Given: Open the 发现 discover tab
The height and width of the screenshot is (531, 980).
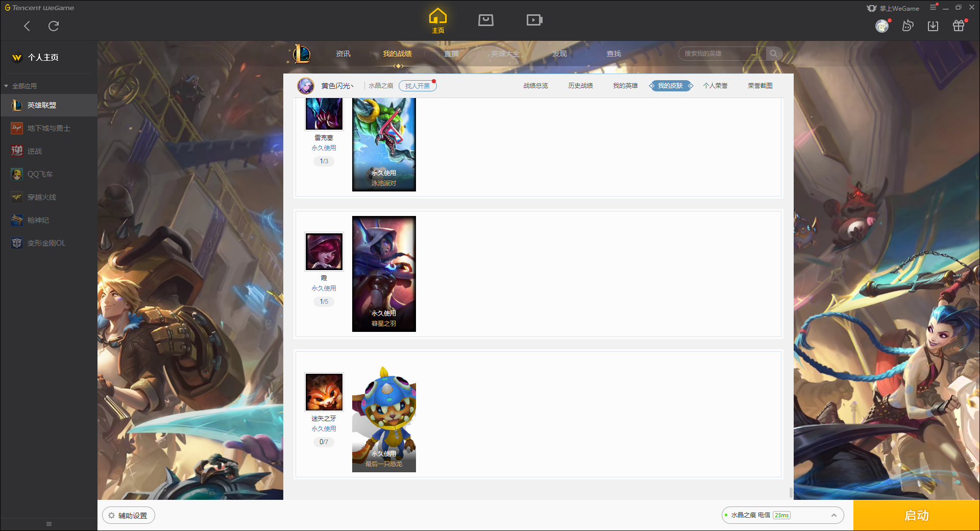Looking at the screenshot, I should coord(560,54).
